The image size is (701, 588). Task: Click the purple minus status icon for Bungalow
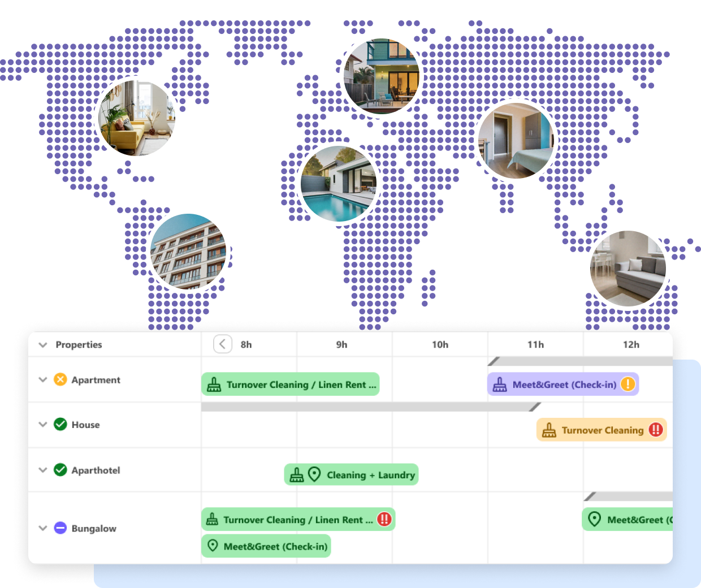tap(60, 528)
